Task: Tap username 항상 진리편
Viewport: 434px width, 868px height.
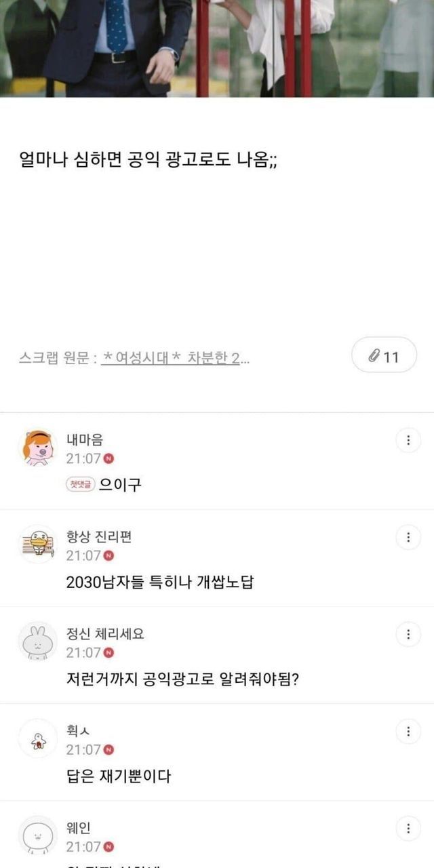Action: [x=99, y=537]
